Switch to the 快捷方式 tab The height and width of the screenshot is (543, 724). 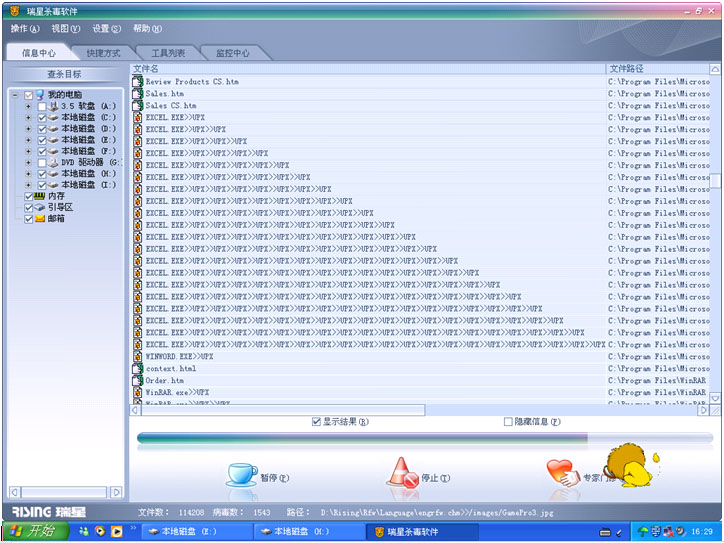[x=103, y=53]
